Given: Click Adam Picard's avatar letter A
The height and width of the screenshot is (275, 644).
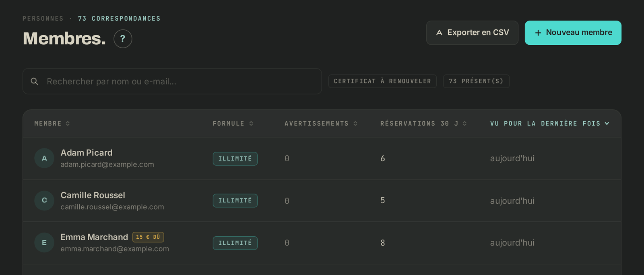Looking at the screenshot, I should click(44, 158).
